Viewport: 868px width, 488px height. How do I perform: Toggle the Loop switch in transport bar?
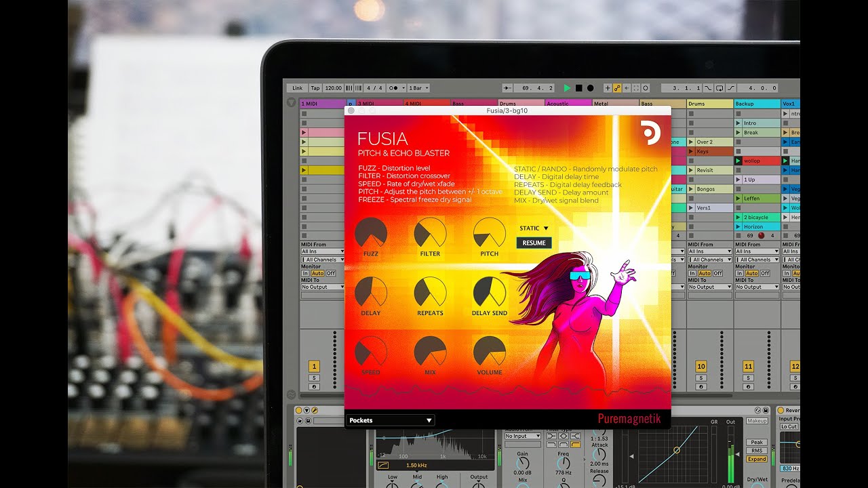pyautogui.click(x=719, y=88)
